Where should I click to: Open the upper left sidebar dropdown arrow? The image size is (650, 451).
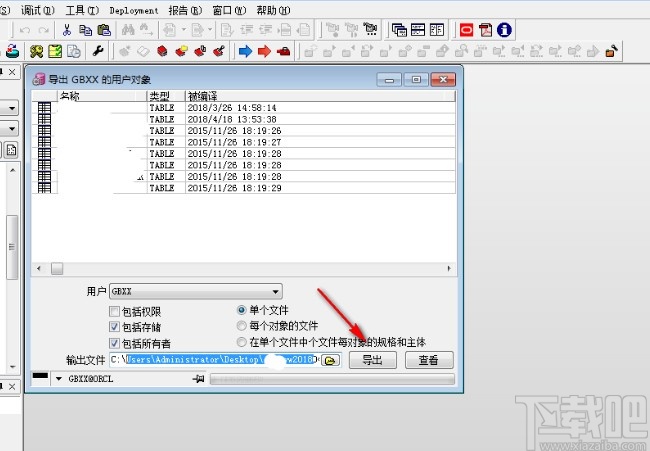[12, 108]
